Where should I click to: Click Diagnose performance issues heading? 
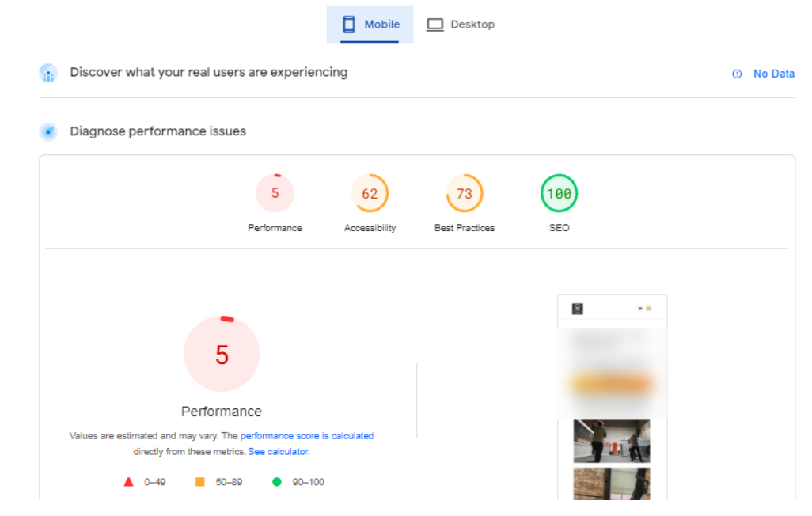tap(158, 131)
